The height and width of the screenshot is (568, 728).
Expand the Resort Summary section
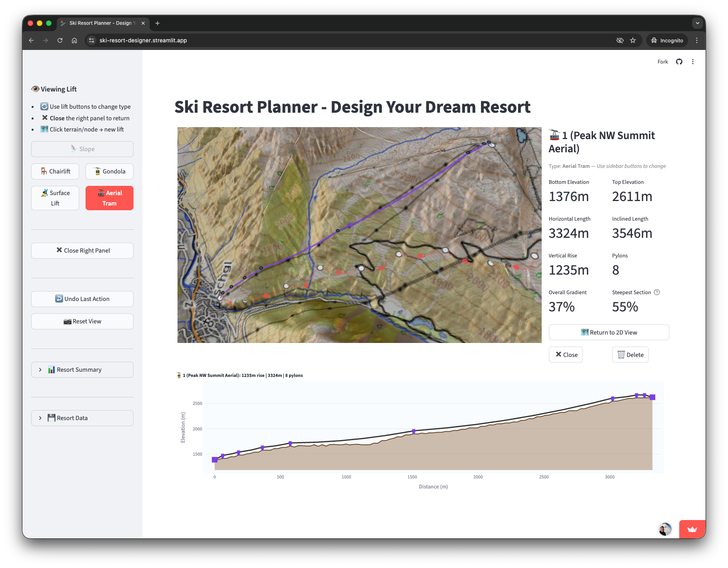(x=82, y=370)
